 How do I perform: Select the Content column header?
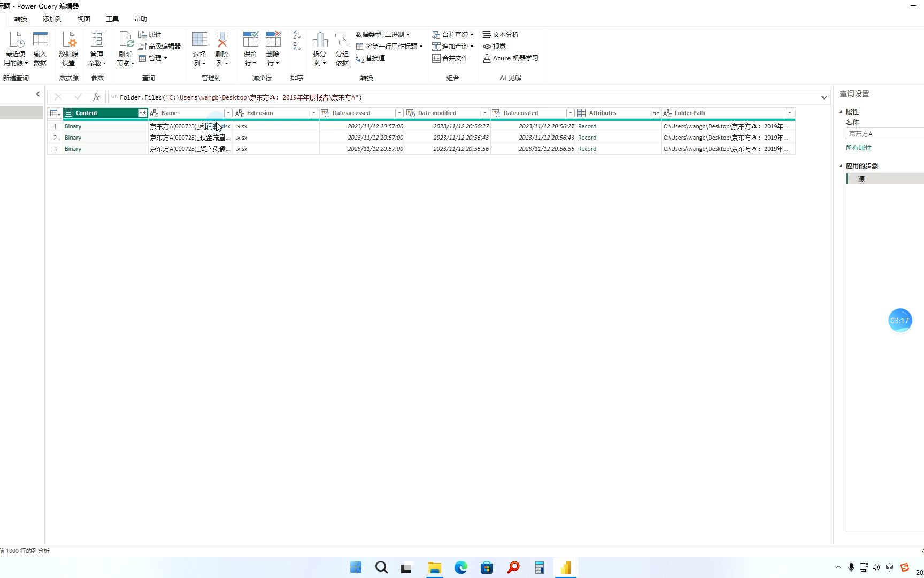(105, 113)
